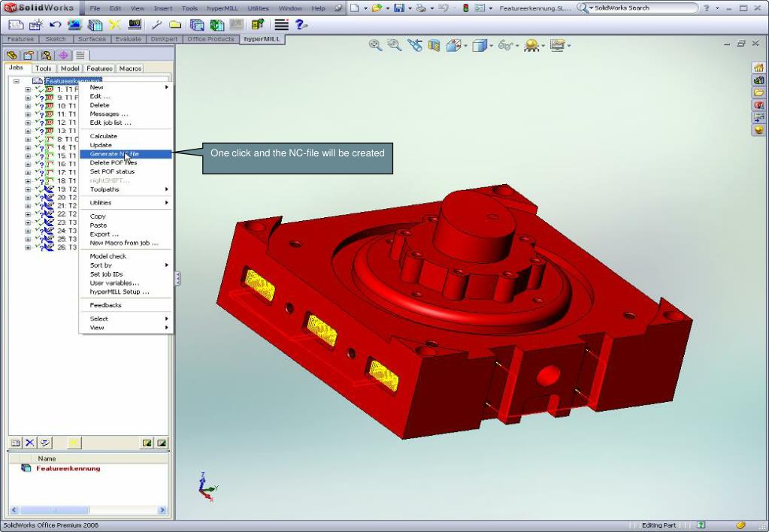The height and width of the screenshot is (532, 769).
Task: Click the first hyperMILL toolbar icon
Action: (16, 25)
